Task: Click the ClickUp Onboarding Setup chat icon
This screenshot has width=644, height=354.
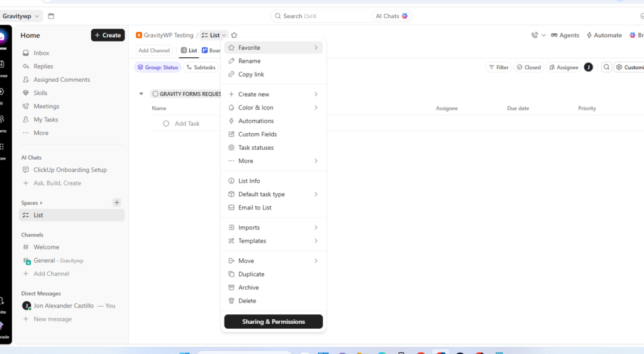Action: click(26, 170)
